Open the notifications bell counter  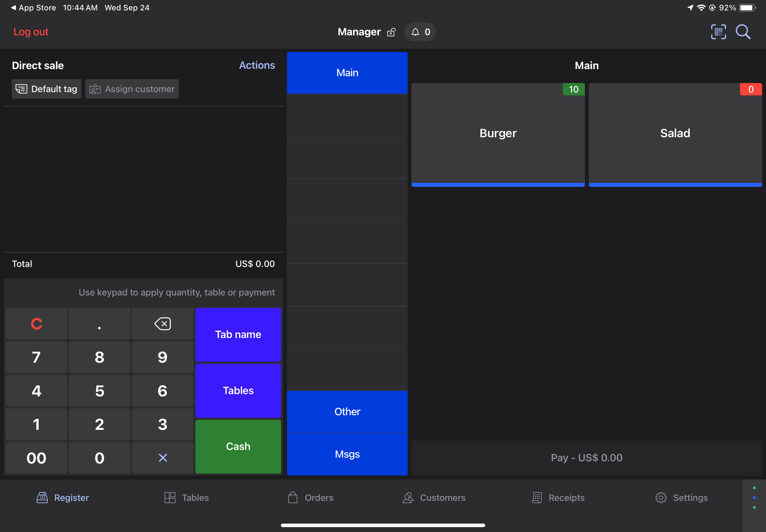(420, 32)
